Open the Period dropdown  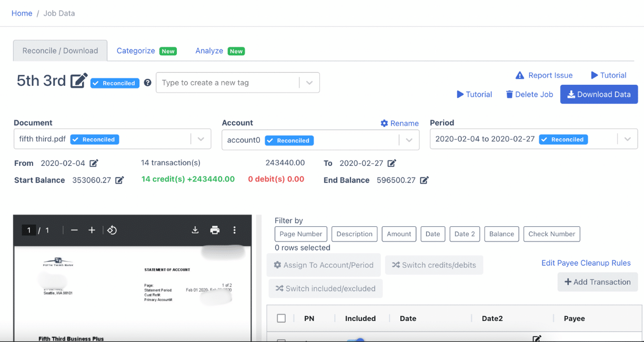[x=534, y=139]
